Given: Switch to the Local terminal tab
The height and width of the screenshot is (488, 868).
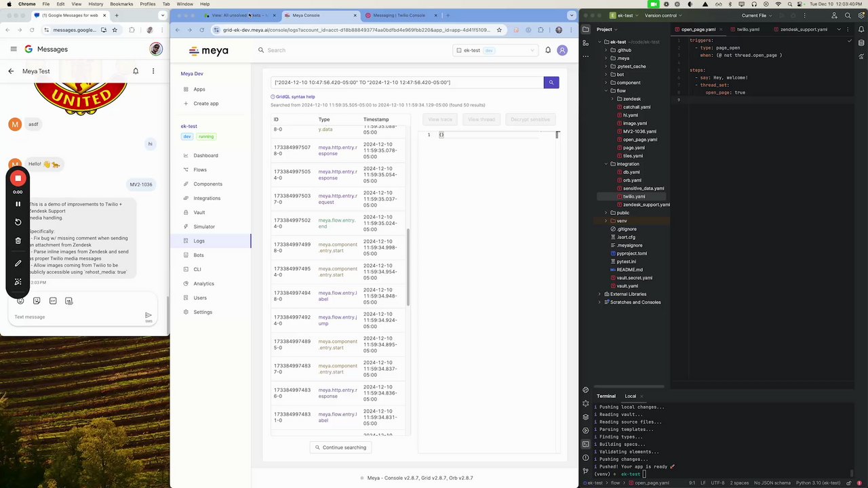Looking at the screenshot, I should click(631, 396).
